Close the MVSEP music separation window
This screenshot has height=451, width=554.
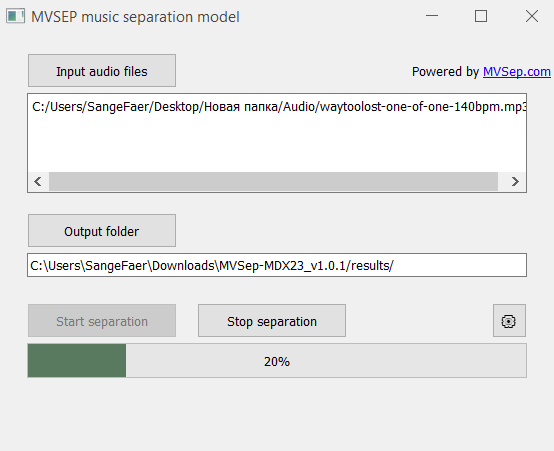pos(532,16)
